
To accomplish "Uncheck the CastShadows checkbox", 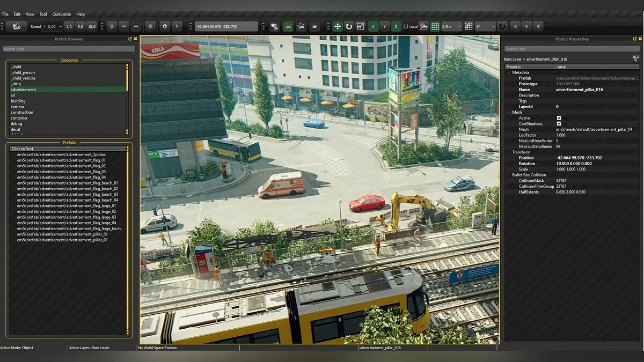I will point(559,124).
